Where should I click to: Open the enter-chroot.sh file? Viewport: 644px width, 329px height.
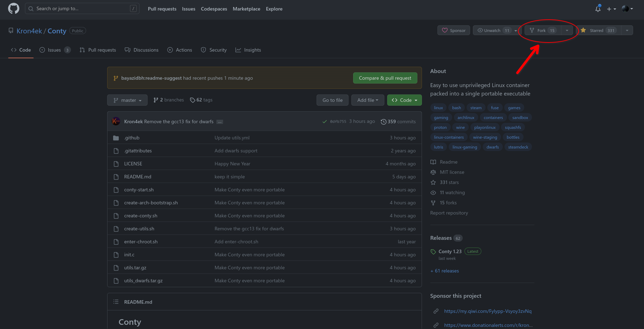141,242
